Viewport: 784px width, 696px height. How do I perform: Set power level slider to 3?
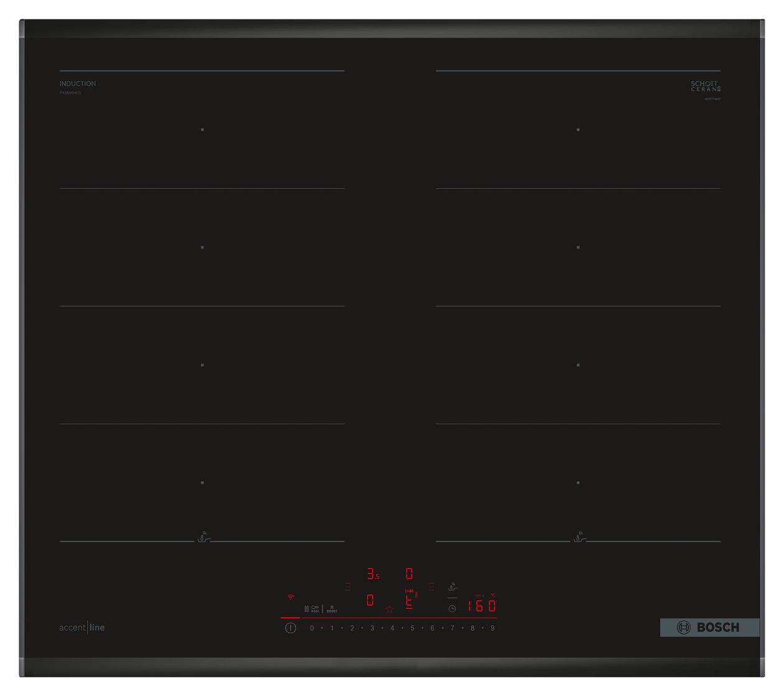click(372, 628)
